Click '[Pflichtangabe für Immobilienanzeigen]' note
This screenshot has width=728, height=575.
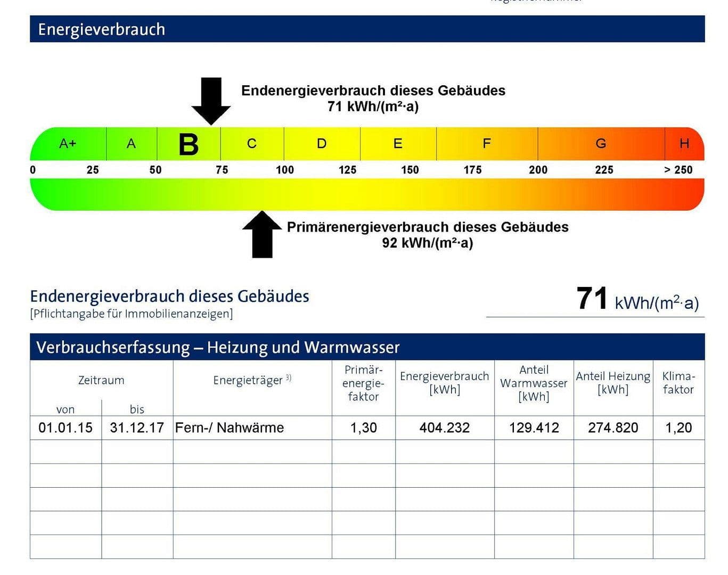tap(132, 314)
